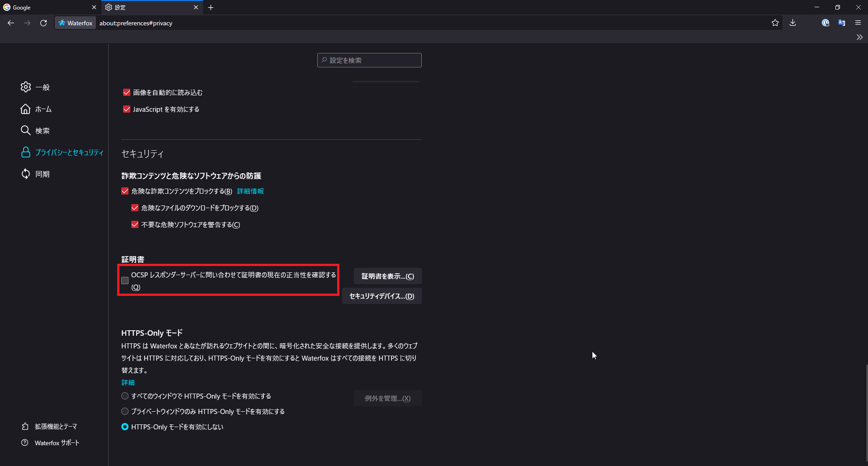Click the Waterfox identity badge in address bar
Screen dimensions: 868x466
[x=76, y=23]
